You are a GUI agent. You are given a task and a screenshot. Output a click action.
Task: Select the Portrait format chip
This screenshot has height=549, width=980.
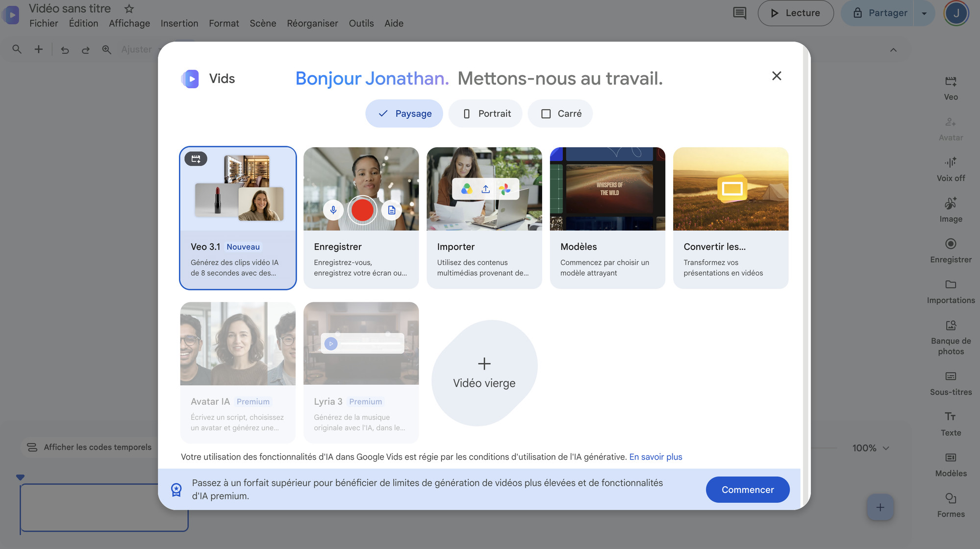[x=485, y=113]
